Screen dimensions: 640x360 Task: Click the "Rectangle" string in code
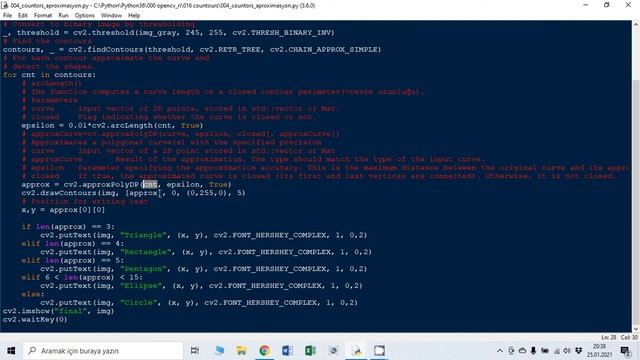[146, 252]
